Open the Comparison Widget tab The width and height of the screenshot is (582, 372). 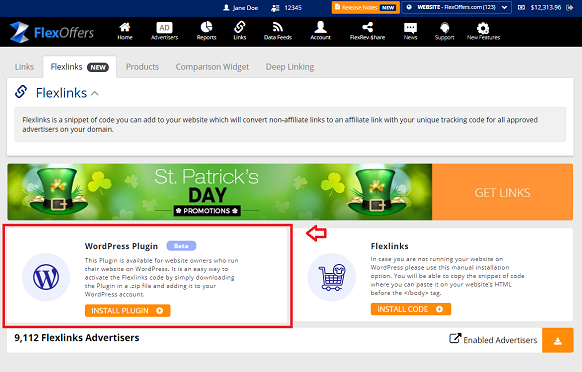coord(212,67)
